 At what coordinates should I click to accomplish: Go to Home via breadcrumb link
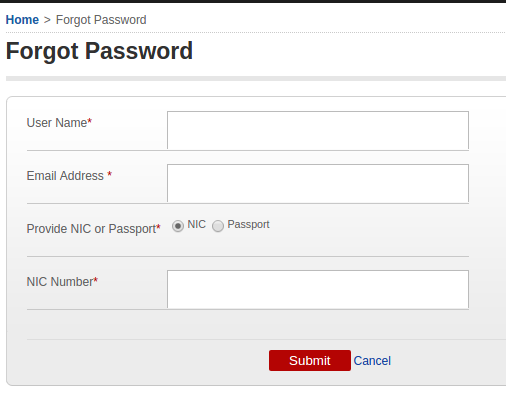22,20
